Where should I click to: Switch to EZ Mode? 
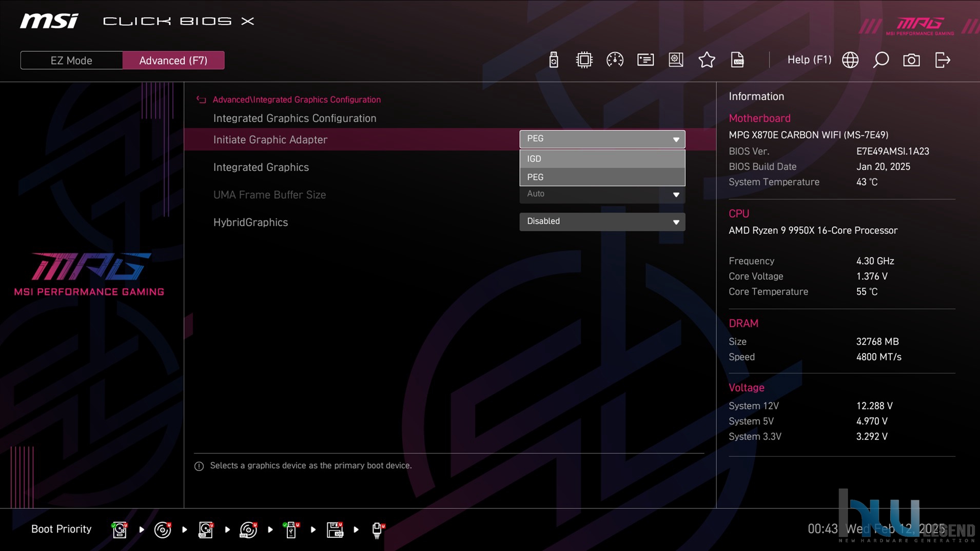tap(71, 61)
